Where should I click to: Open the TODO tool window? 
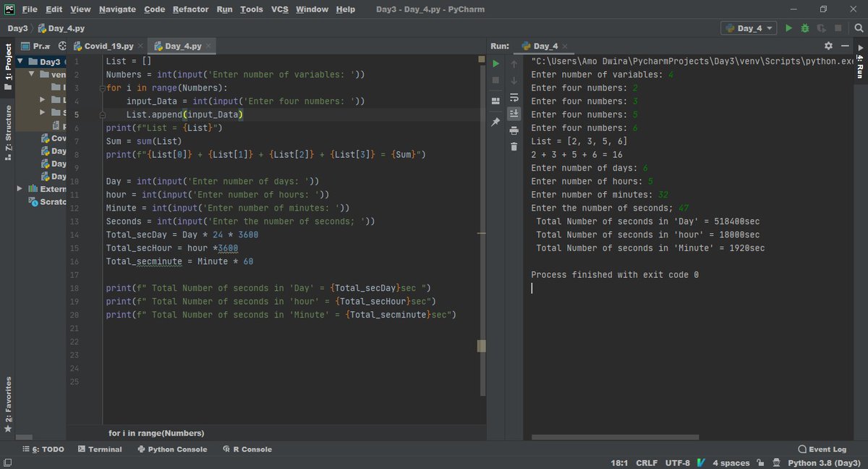(44, 449)
